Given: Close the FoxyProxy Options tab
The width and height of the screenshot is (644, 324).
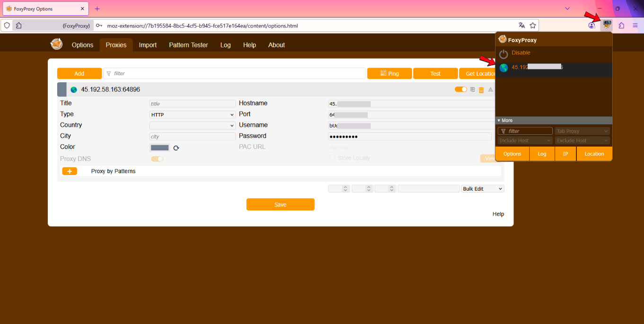Looking at the screenshot, I should 83,9.
